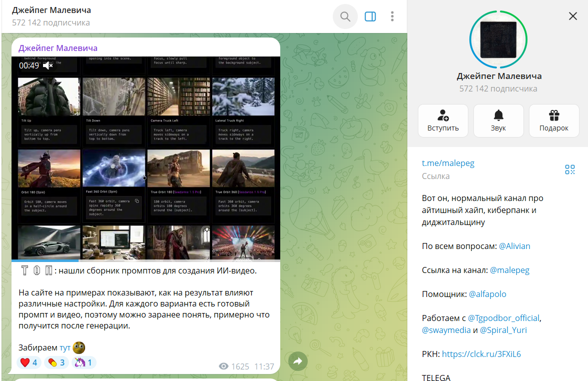Forward the post with the share arrow
The width and height of the screenshot is (588, 381).
tap(298, 361)
